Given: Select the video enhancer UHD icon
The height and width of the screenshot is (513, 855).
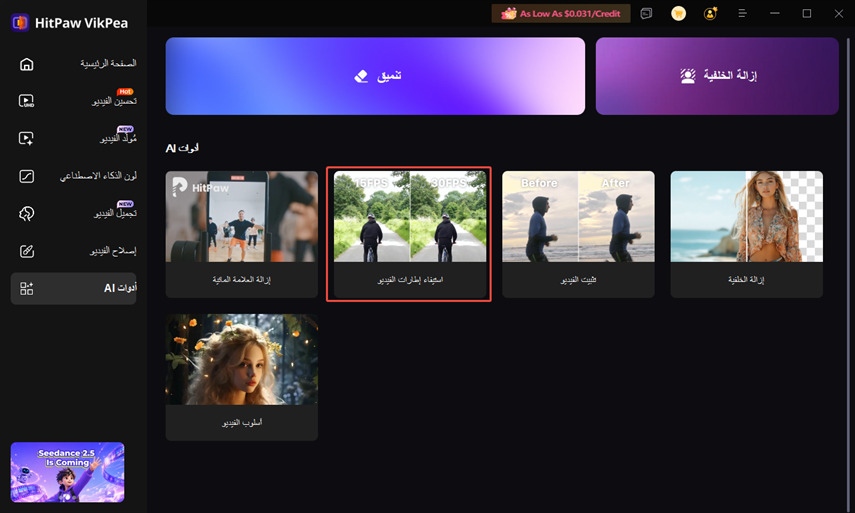Looking at the screenshot, I should (x=26, y=101).
